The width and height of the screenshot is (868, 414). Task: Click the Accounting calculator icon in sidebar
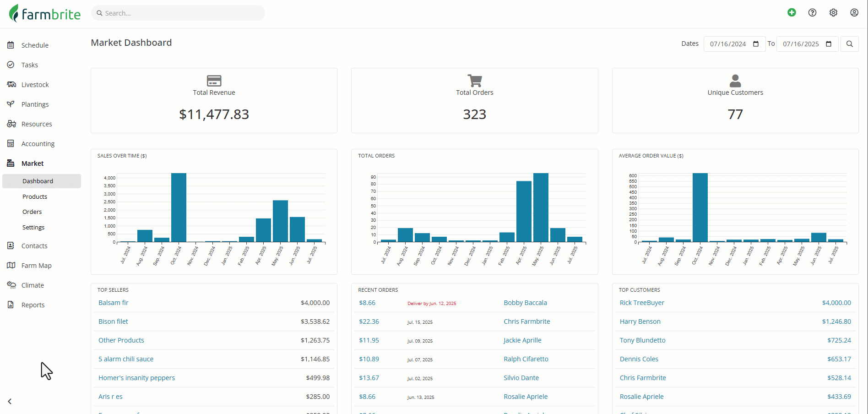[11, 143]
